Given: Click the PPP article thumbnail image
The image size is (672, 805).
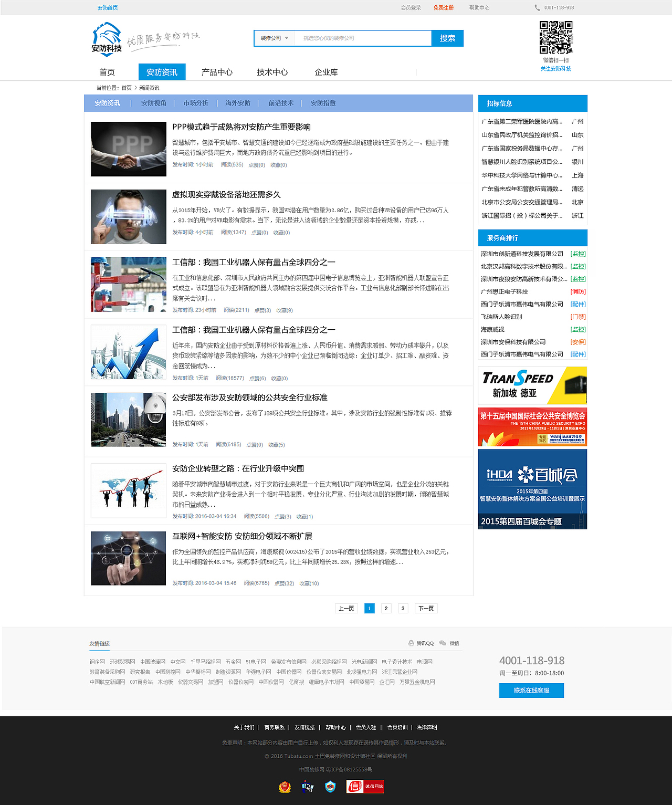Looking at the screenshot, I should 128,149.
